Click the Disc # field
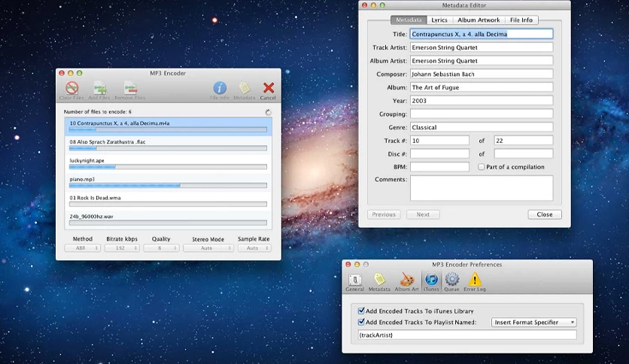This screenshot has height=364, width=629. [439, 153]
